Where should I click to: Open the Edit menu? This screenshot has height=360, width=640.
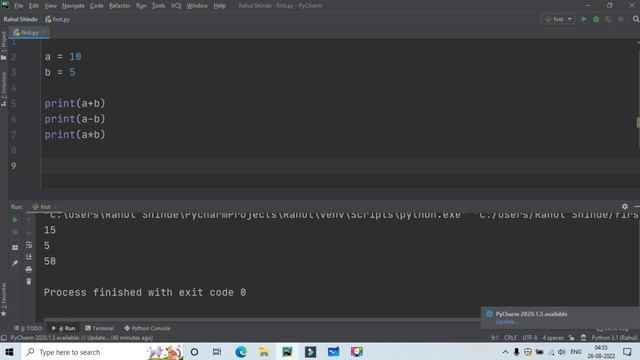[33, 6]
